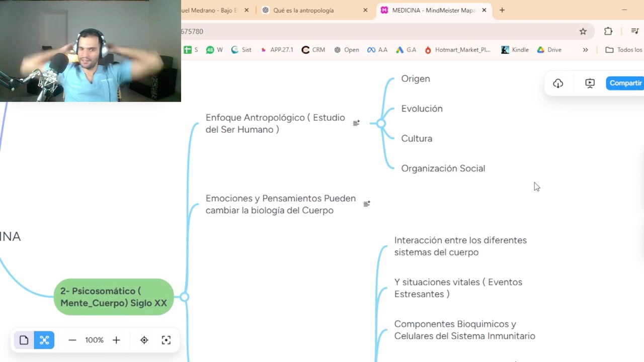Select Organización Social node
Screen dimensions: 644x362
pos(443,168)
